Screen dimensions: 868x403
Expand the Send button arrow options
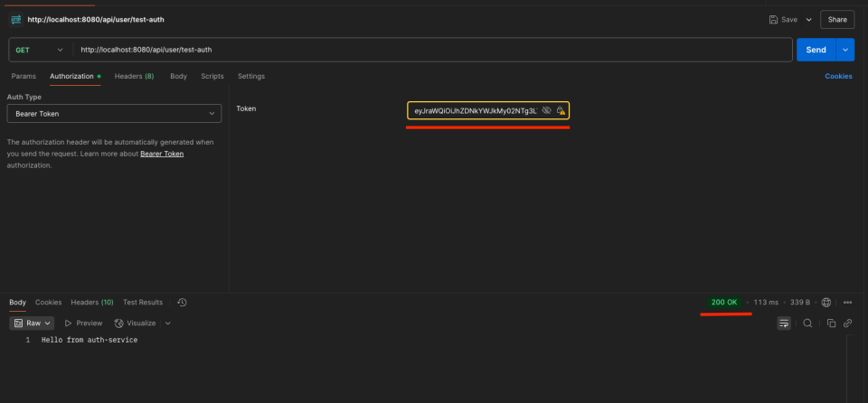coord(845,50)
